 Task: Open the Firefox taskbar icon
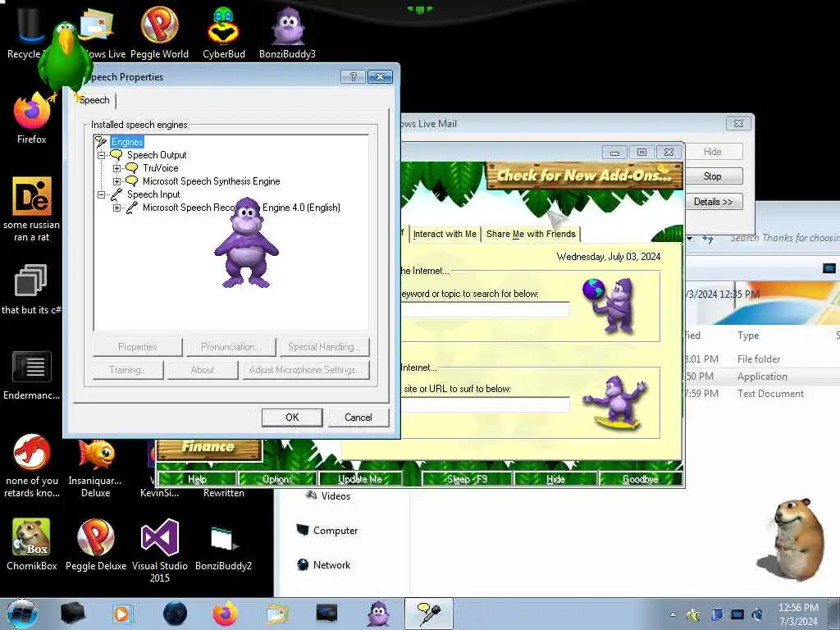[225, 614]
